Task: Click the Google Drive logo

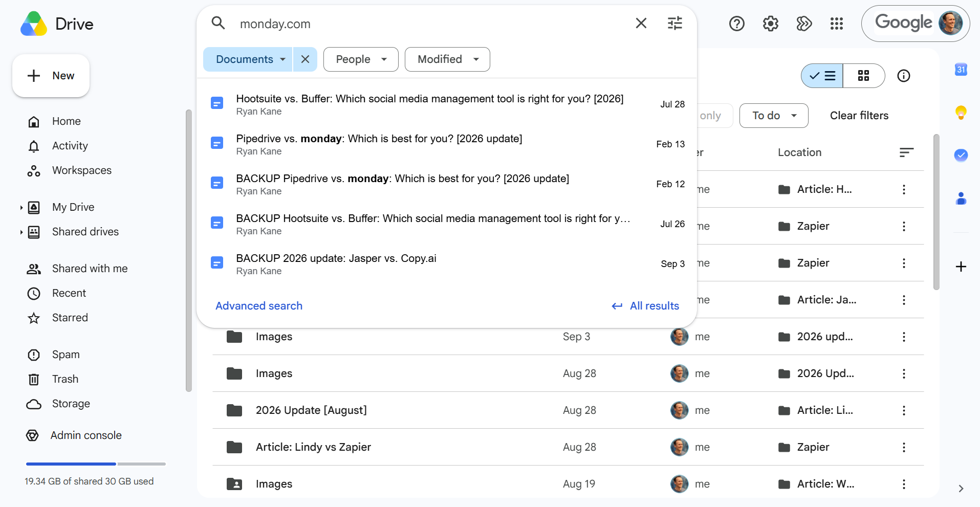Action: (34, 24)
